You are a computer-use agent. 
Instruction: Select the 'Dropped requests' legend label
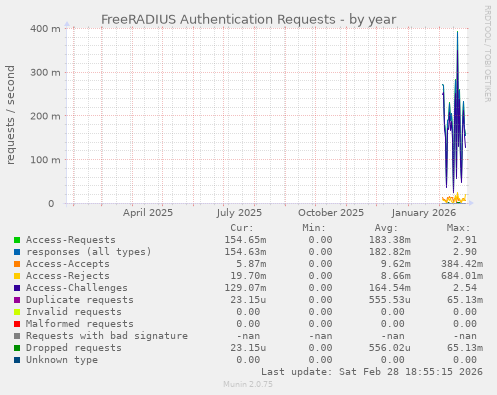(74, 348)
